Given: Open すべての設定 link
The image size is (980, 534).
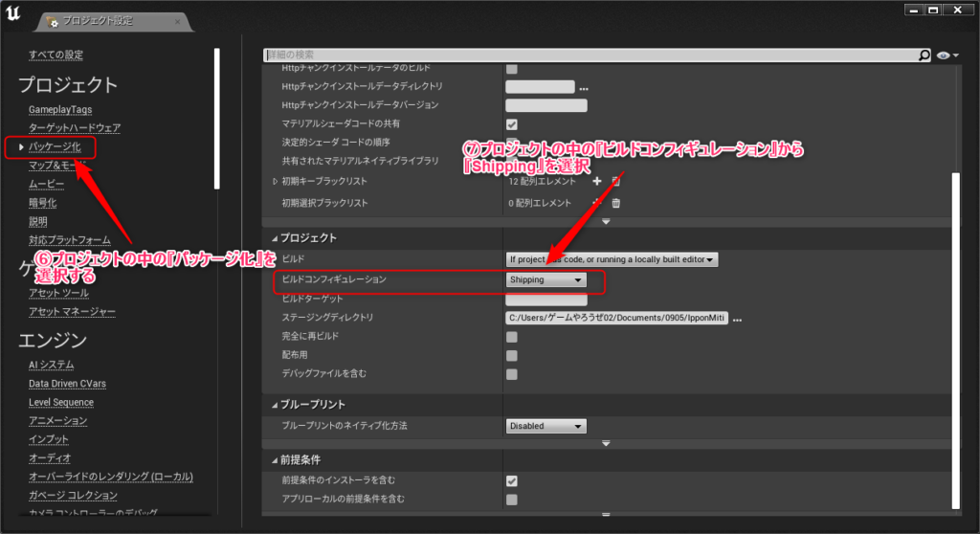Looking at the screenshot, I should coord(56,55).
